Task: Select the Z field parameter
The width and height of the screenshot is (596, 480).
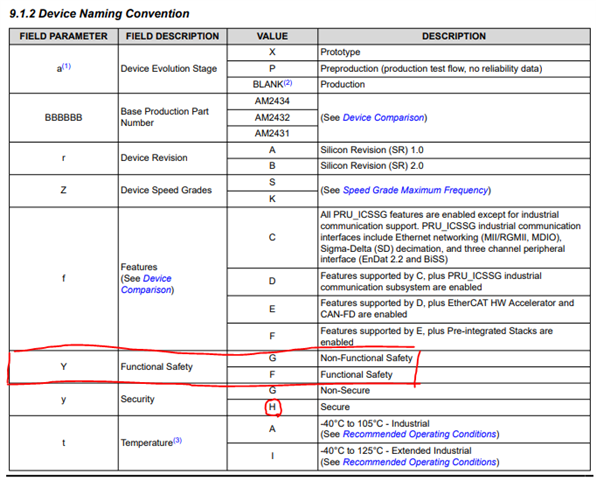Action: click(x=63, y=190)
